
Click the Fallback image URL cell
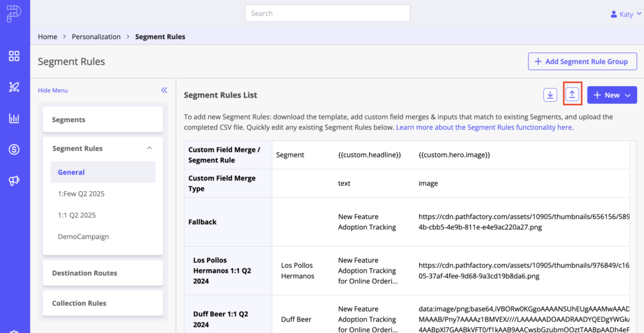(x=523, y=222)
